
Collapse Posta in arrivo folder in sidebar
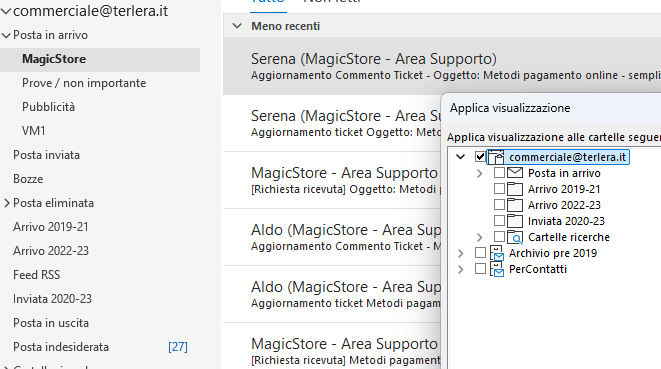tap(6, 35)
